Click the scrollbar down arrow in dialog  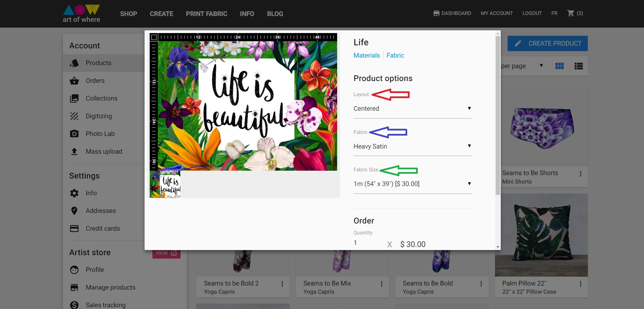[498, 247]
